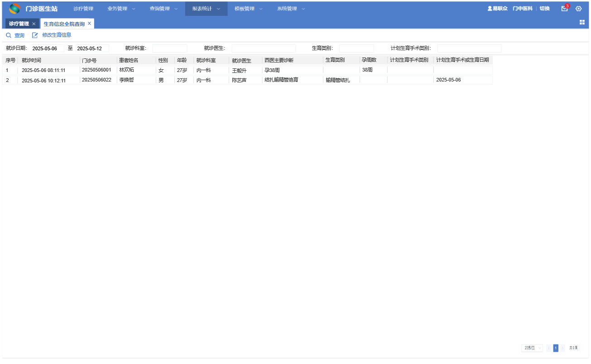
Task: Click the 修改生育信息 edit icon
Action: click(x=35, y=35)
